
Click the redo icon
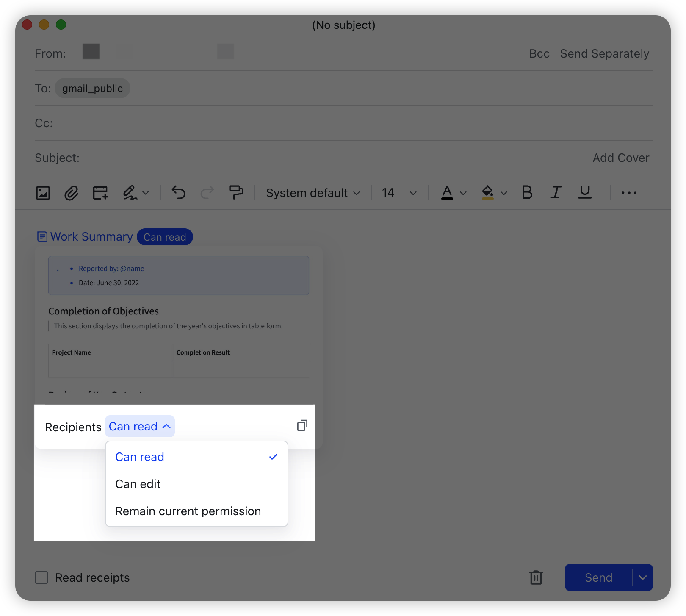[x=207, y=193]
